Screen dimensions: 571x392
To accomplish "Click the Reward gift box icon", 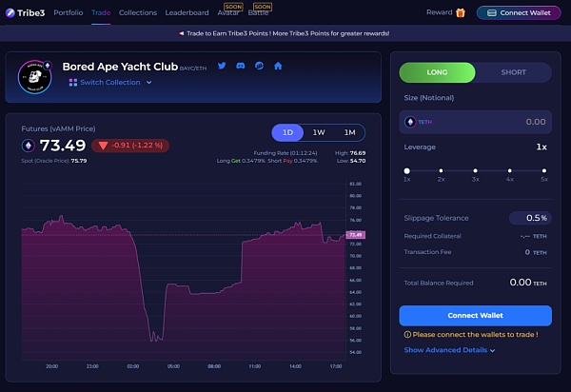I will (461, 12).
